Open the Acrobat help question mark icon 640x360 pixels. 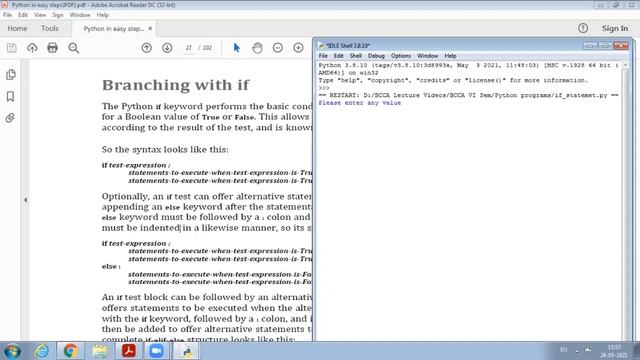pos(583,28)
